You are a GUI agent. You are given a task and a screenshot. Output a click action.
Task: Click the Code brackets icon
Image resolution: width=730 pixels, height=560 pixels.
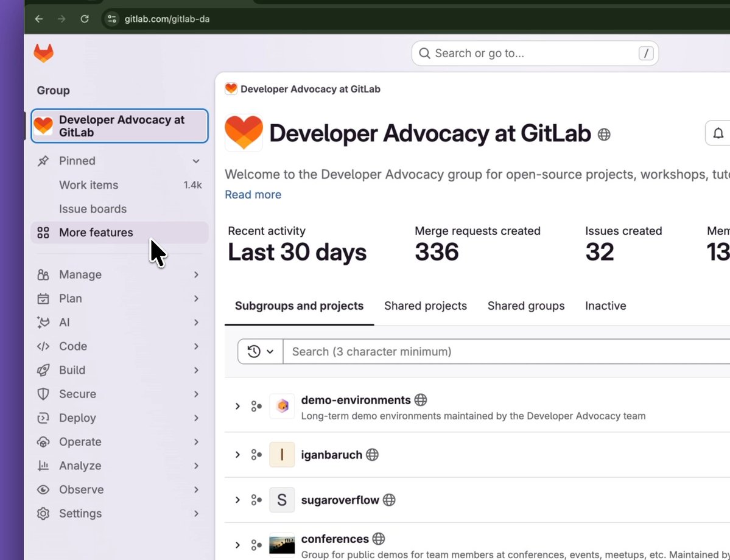click(43, 346)
